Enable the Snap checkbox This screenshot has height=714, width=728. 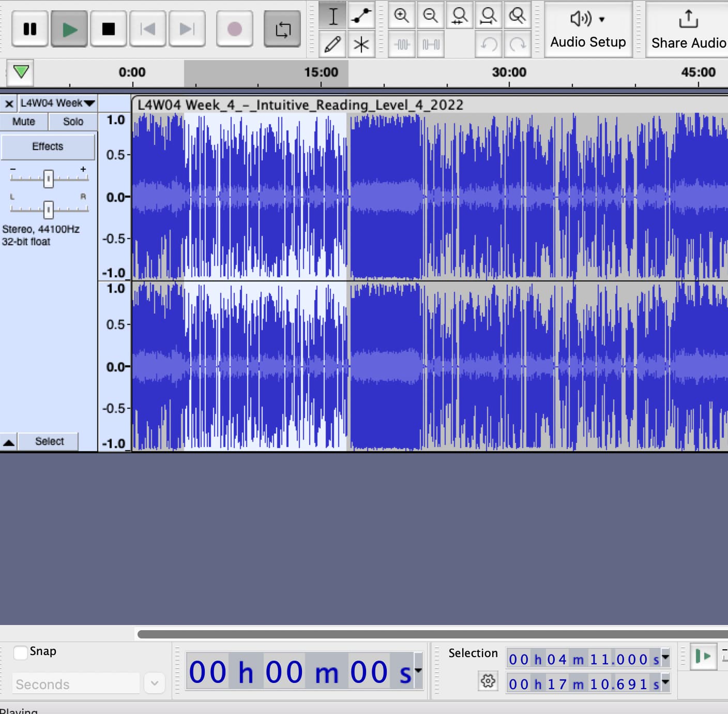coord(21,652)
